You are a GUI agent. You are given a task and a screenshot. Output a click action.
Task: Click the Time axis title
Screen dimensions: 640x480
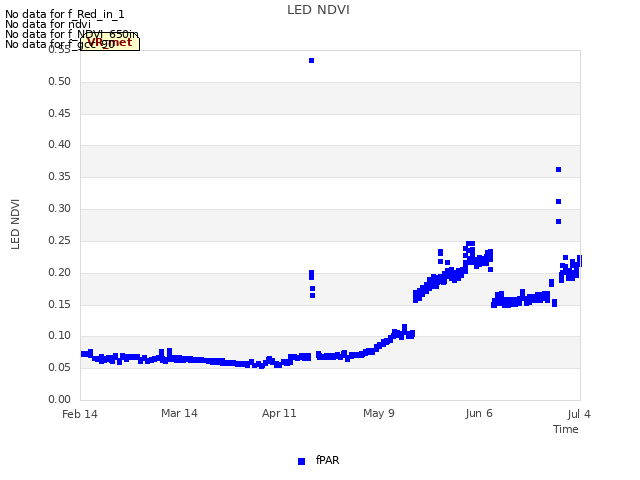[x=566, y=429]
